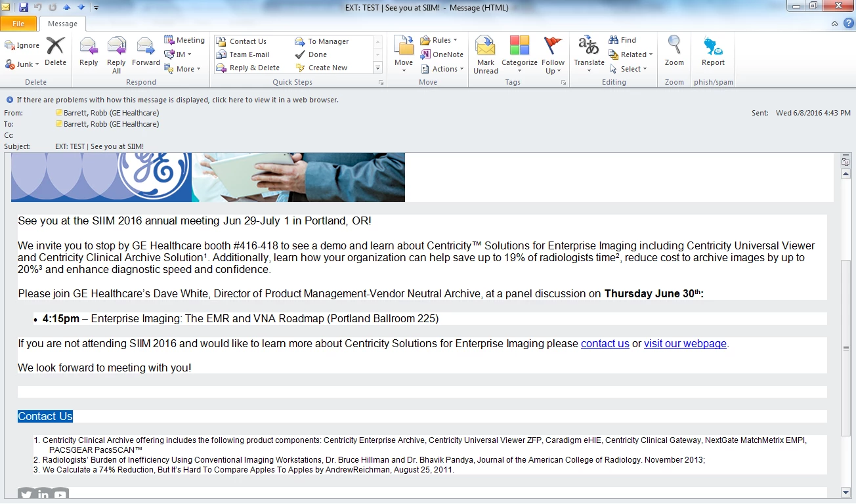This screenshot has height=504, width=856.
Task: Set a Follow Up flag
Action: coord(553,54)
